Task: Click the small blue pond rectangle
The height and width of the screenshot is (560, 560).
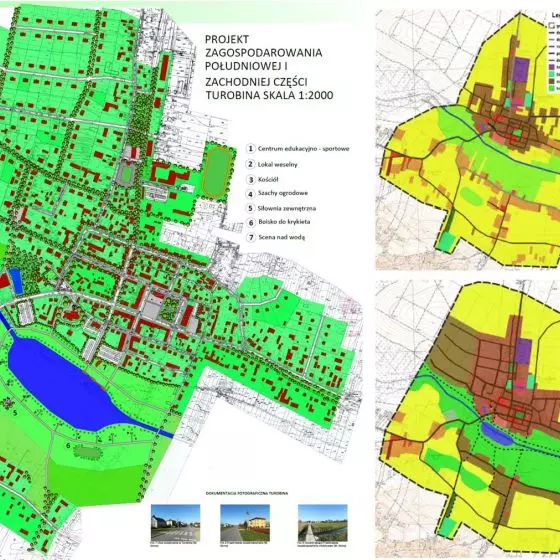Action: (16, 281)
